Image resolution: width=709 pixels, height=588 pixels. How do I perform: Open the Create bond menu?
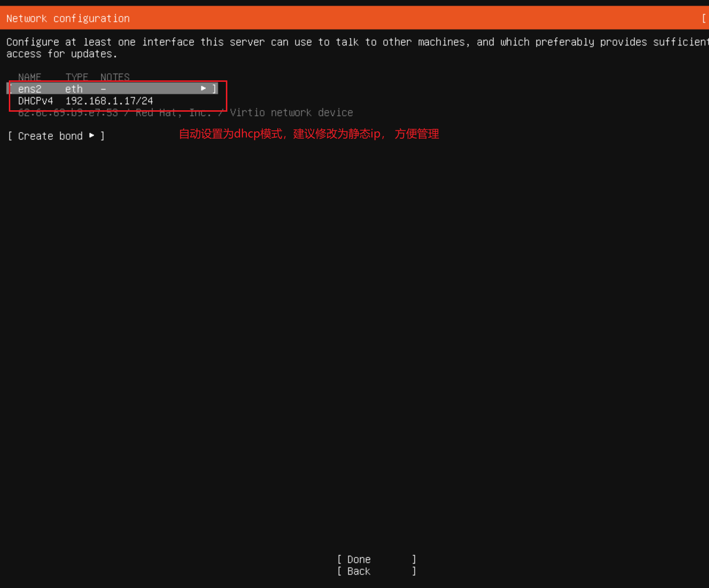pyautogui.click(x=56, y=136)
